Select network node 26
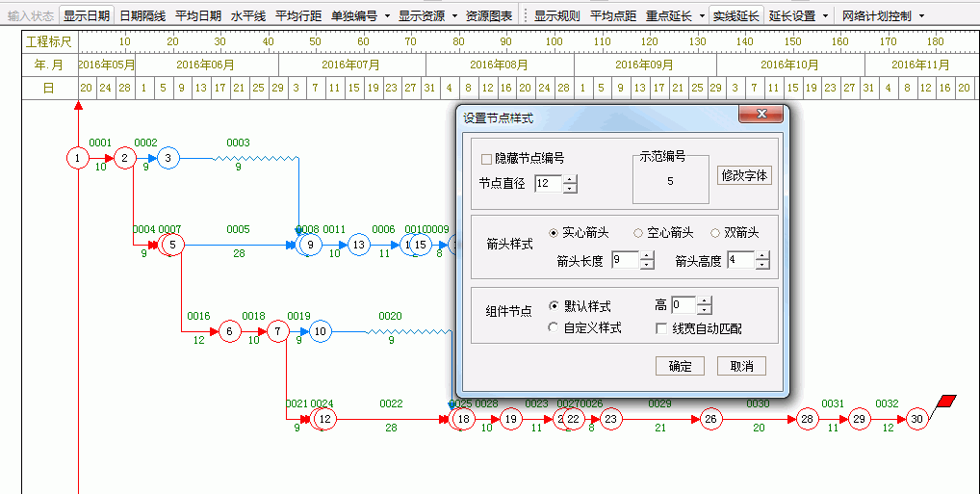 711,419
